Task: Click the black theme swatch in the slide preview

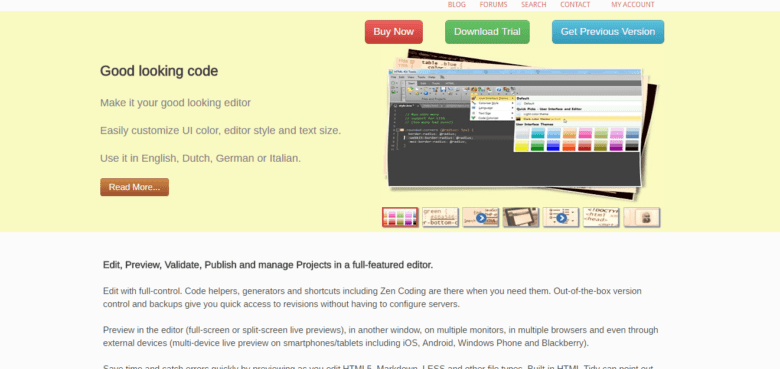Action: (632, 145)
